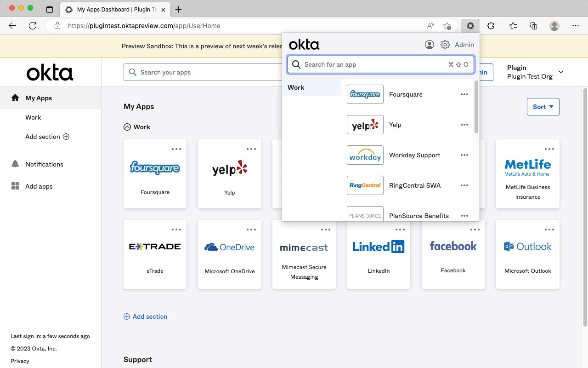Select Work in the left sidebar
The image size is (588, 368).
33,117
